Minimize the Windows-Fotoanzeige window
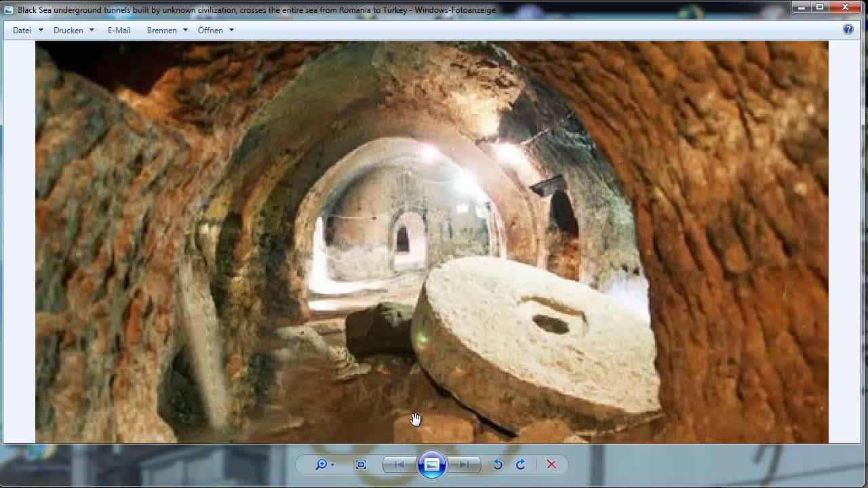Viewport: 868px width, 488px height. [x=802, y=7]
